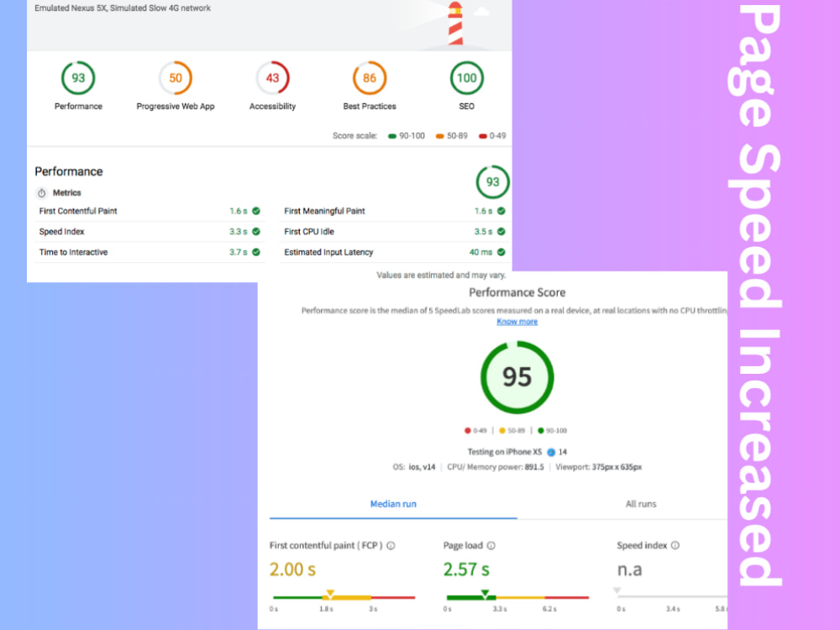840x630 pixels.
Task: Switch to the Median run tab
Action: coord(393,504)
